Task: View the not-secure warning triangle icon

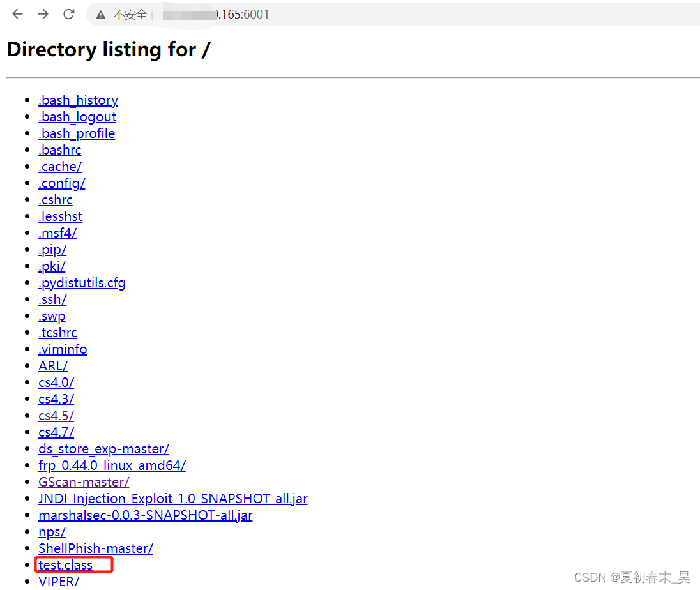Action: (x=101, y=15)
